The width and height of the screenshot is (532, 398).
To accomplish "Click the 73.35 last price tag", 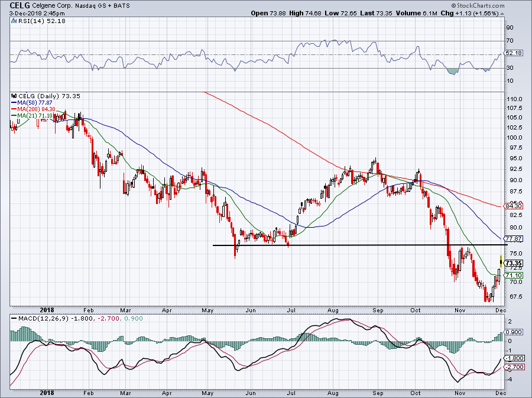I will click(x=513, y=263).
